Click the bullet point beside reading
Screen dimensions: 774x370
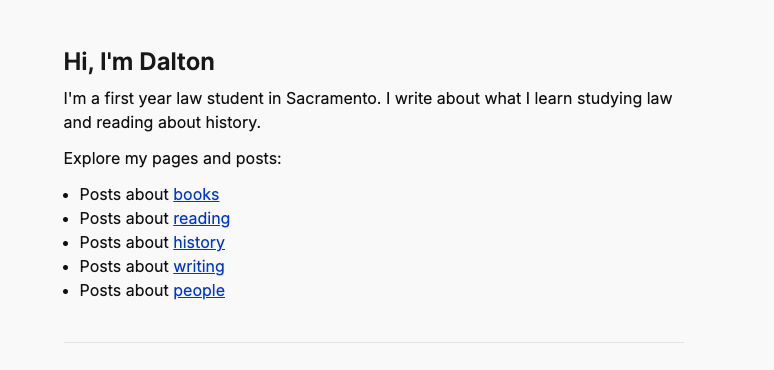pos(66,220)
